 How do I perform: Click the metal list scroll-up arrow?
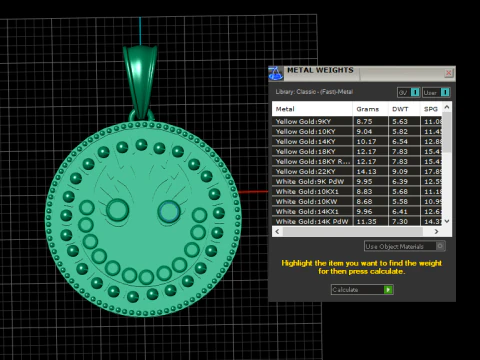(447, 107)
